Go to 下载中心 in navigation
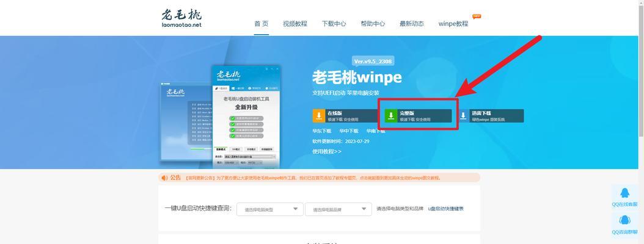The image size is (644, 244). (334, 24)
